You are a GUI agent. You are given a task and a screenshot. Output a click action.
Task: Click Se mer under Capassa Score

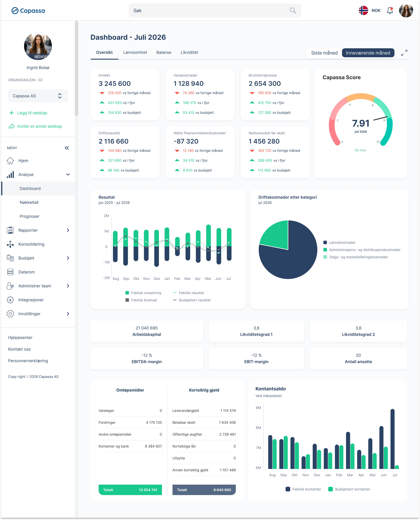coord(360,150)
